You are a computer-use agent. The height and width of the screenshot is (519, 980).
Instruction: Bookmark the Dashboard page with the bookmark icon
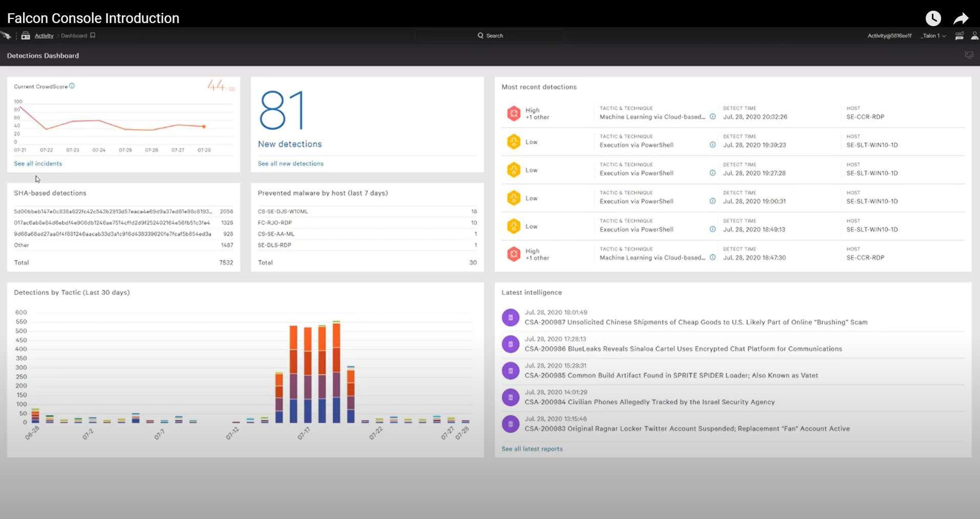pos(93,36)
